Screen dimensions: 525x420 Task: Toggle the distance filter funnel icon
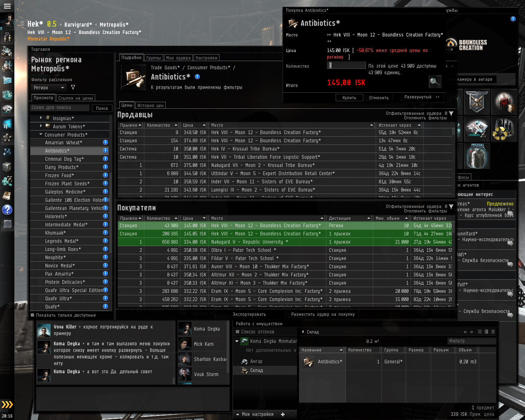click(73, 87)
